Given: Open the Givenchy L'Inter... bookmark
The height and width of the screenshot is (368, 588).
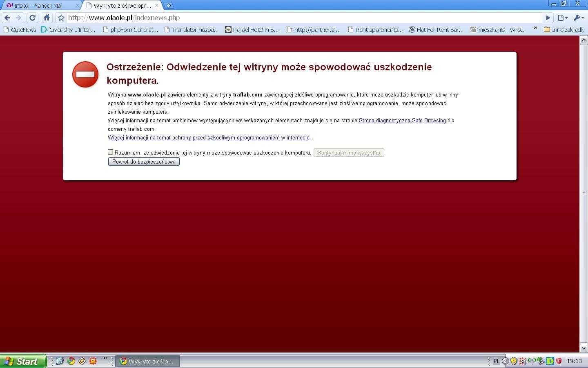Looking at the screenshot, I should 69,30.
